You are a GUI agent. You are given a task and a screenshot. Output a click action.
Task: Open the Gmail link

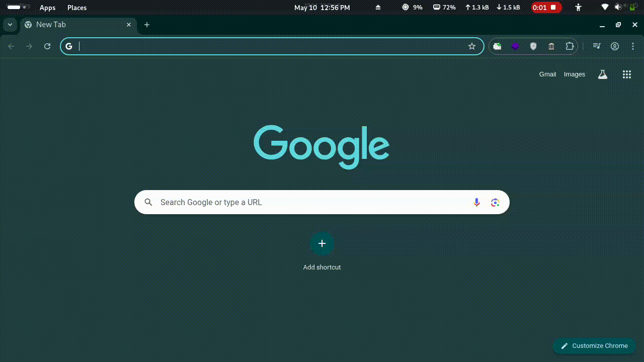[547, 74]
